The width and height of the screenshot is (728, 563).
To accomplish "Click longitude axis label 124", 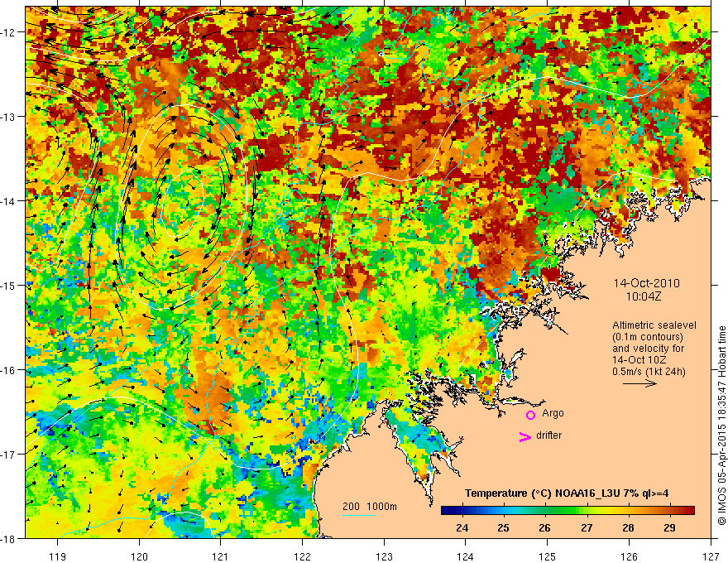I will point(466,556).
